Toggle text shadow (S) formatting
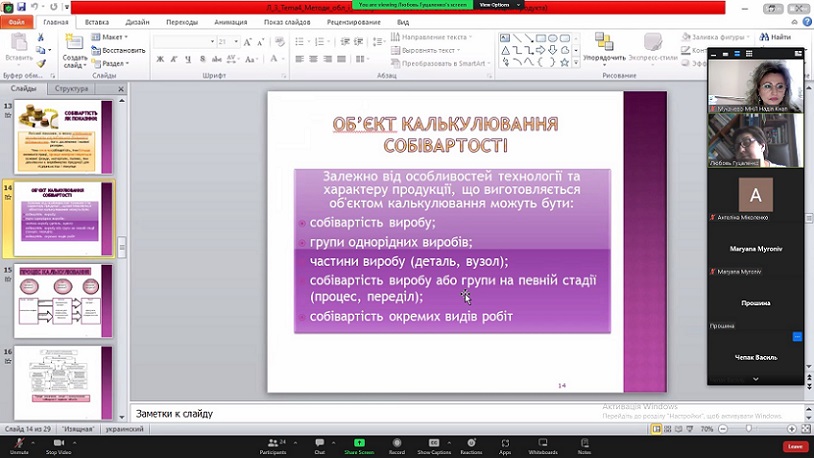814x458 pixels. click(x=202, y=59)
